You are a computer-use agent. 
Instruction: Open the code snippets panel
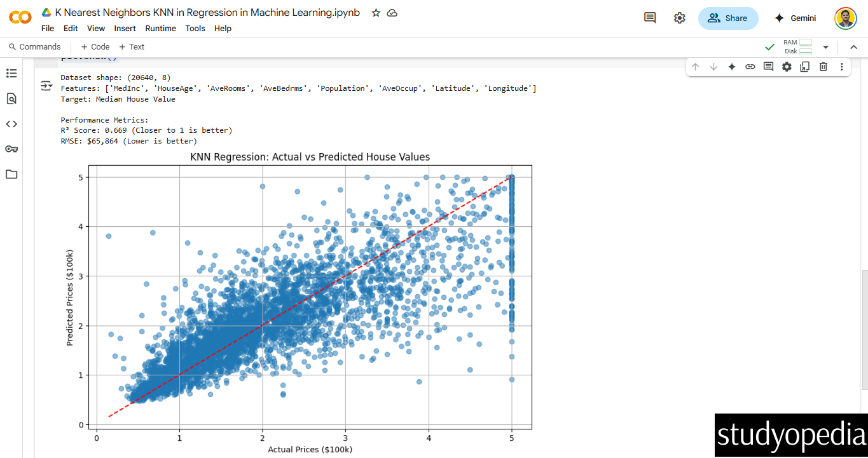point(11,124)
